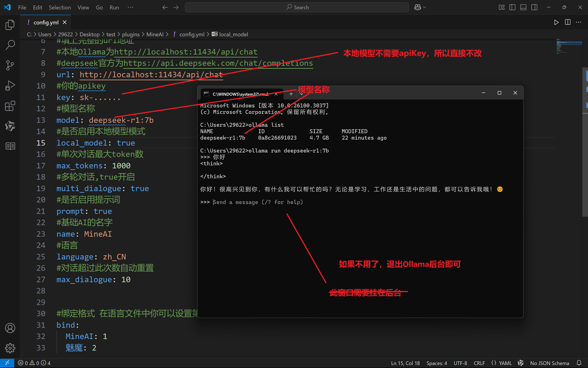
Task: Click Ln 15, Col 18 in status bar
Action: click(405, 363)
